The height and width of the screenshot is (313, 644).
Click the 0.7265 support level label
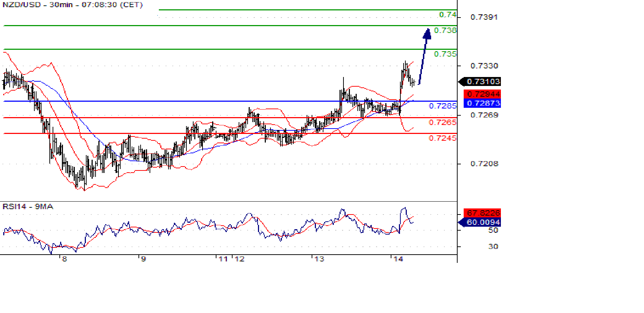click(x=443, y=122)
